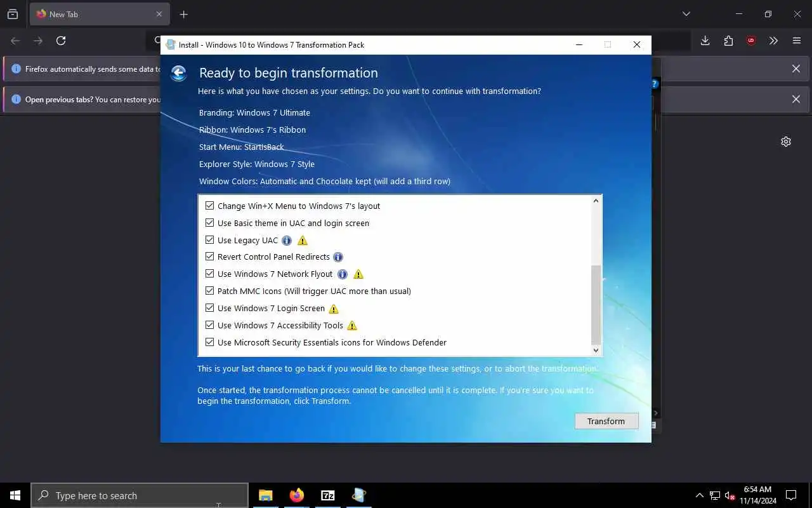Screen dimensions: 812x508
Task: Uncheck Change Win+X Menu to Windows 7's layout
Action: coord(209,206)
